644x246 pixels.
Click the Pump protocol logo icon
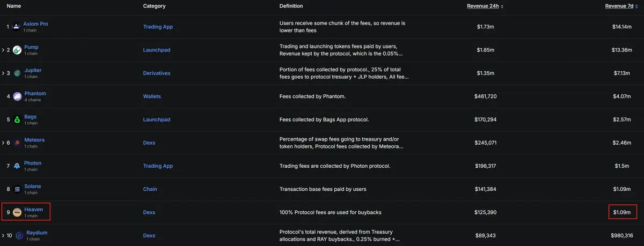click(x=17, y=50)
